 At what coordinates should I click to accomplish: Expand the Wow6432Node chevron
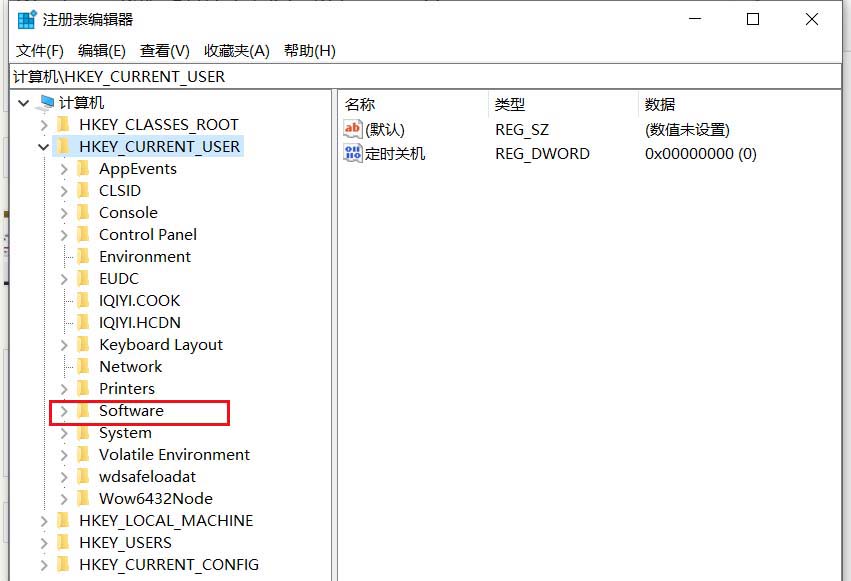coord(64,499)
